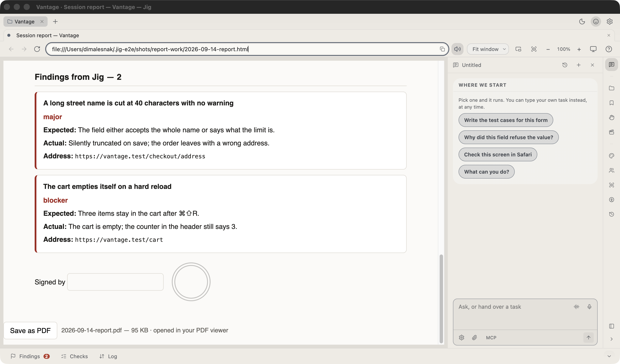This screenshot has height=364, width=620.
Task: Open the Log tab
Action: [108, 356]
